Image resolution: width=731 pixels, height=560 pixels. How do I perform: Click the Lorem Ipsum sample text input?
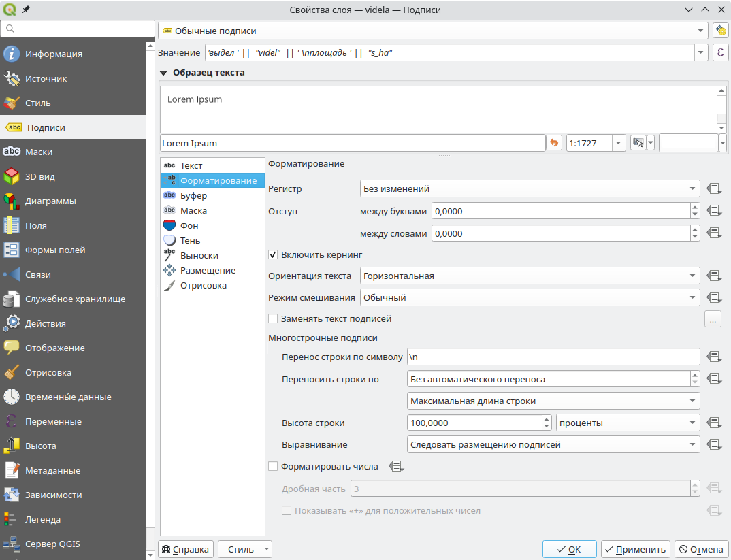pyautogui.click(x=353, y=143)
